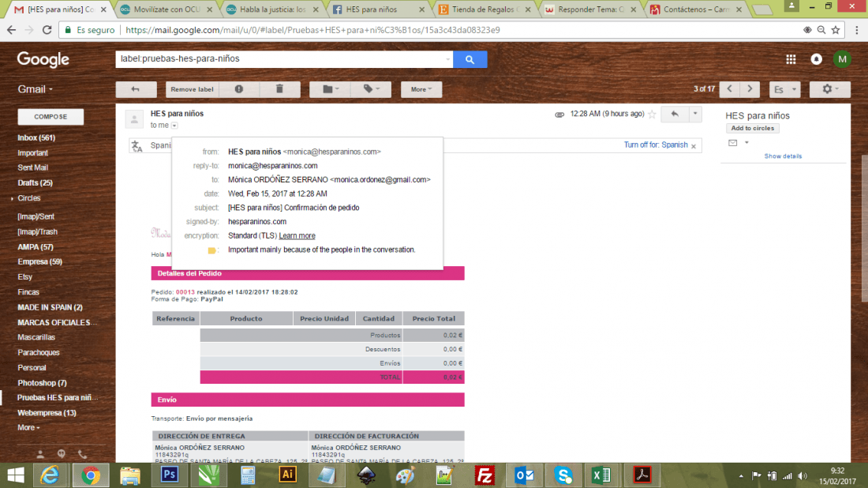Report spam exclamation icon
This screenshot has width=868, height=488.
(x=239, y=89)
